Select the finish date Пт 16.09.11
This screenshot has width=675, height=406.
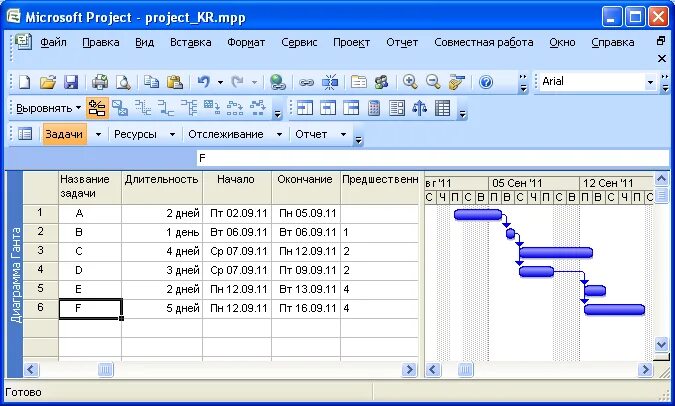coord(306,308)
